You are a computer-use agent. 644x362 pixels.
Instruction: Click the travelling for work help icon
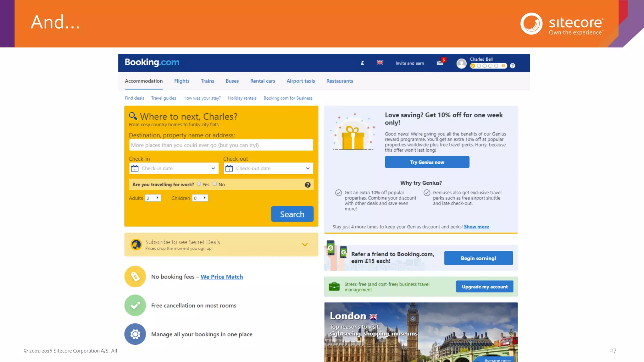tap(308, 185)
